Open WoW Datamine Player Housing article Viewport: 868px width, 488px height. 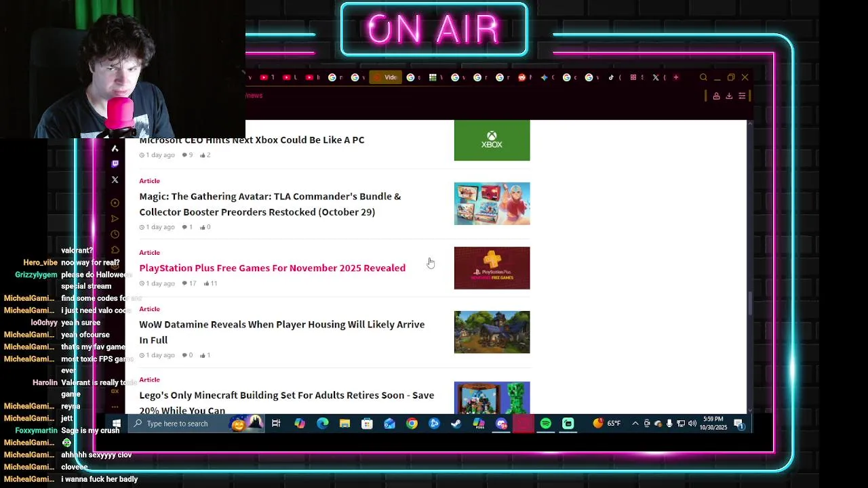(x=281, y=332)
